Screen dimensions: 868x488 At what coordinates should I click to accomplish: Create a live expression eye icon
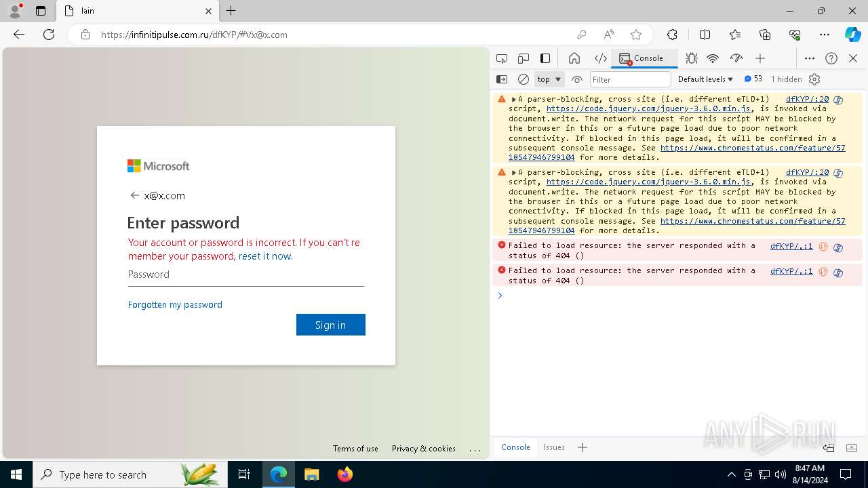coord(577,79)
